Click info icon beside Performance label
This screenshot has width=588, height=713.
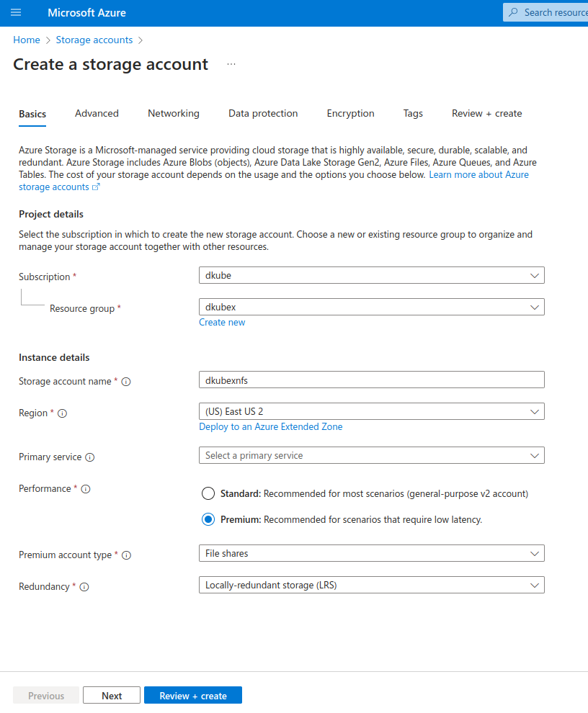click(x=86, y=489)
